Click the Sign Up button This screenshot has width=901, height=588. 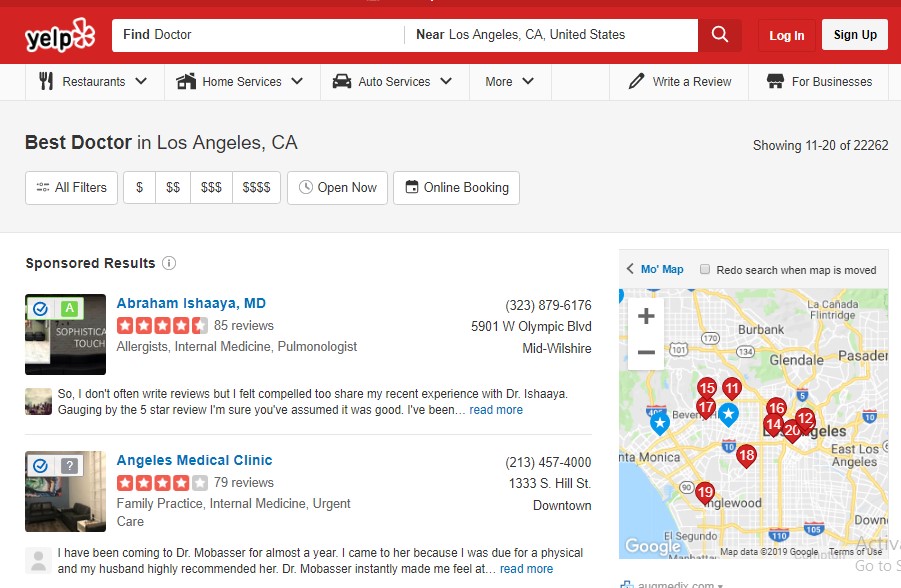[855, 35]
